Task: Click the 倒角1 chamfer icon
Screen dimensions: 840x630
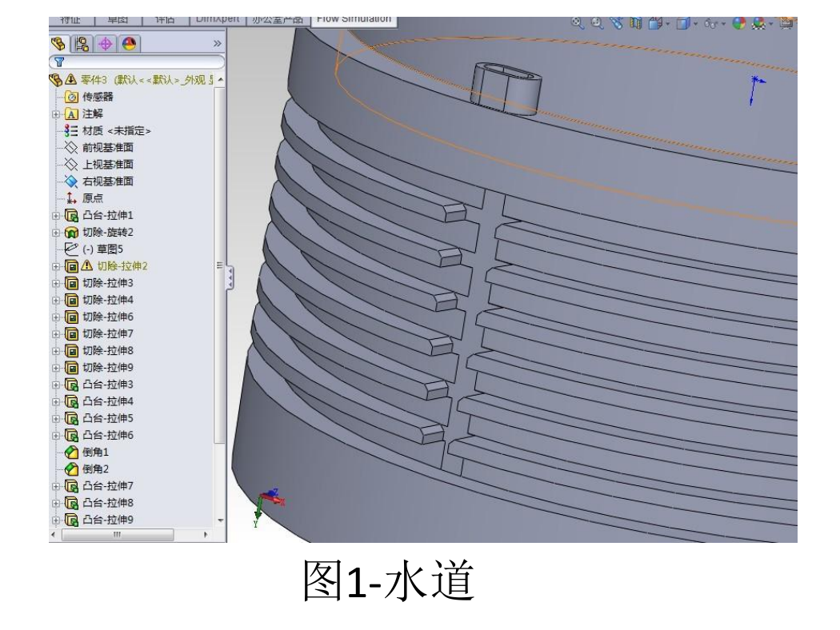Action: 71,453
